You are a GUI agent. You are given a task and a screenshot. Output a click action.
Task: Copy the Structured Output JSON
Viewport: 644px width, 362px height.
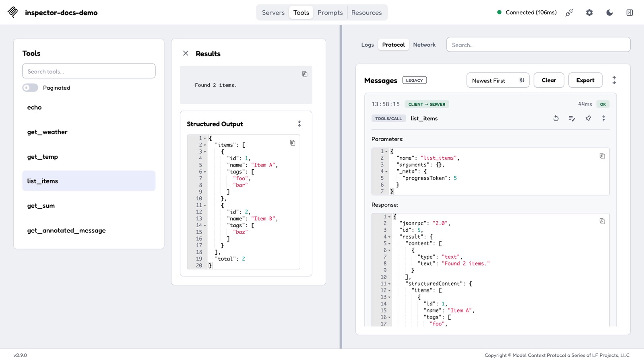tap(293, 143)
